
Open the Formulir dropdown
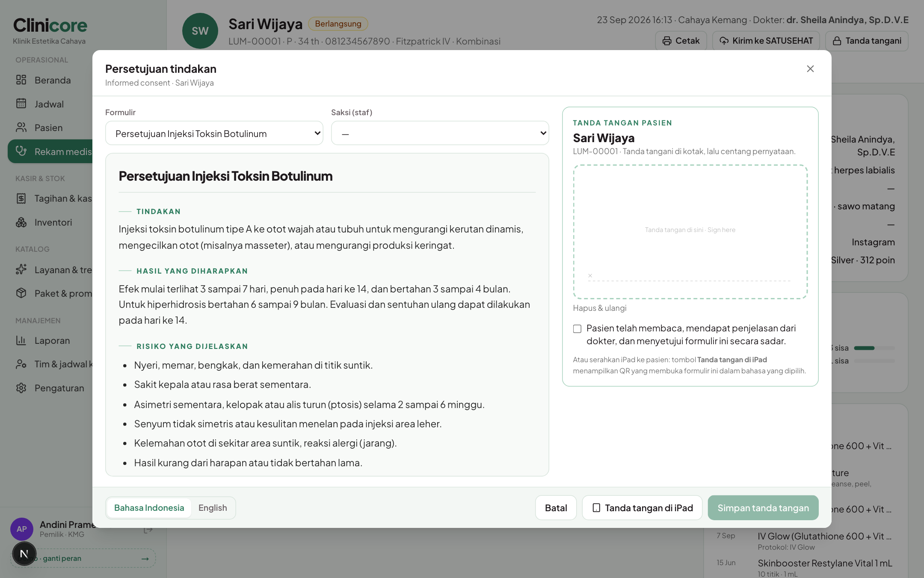pyautogui.click(x=214, y=133)
